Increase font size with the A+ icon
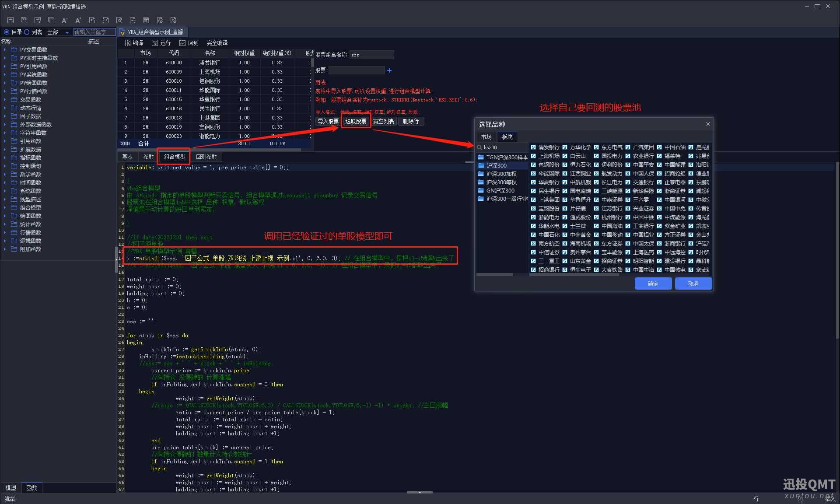This screenshot has width=840, height=504. click(x=78, y=20)
